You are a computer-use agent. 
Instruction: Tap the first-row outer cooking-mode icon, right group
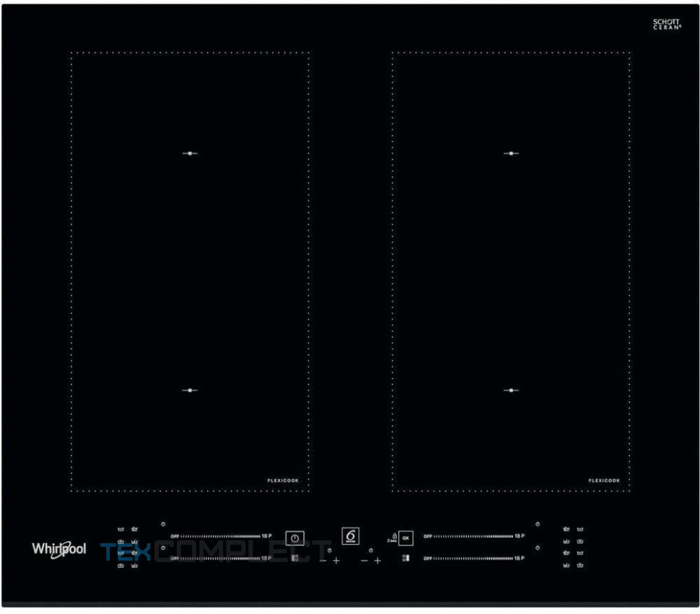tap(580, 529)
